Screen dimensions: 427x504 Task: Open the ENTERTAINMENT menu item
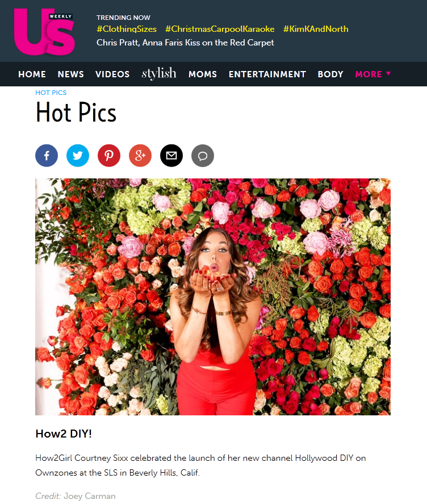point(267,74)
